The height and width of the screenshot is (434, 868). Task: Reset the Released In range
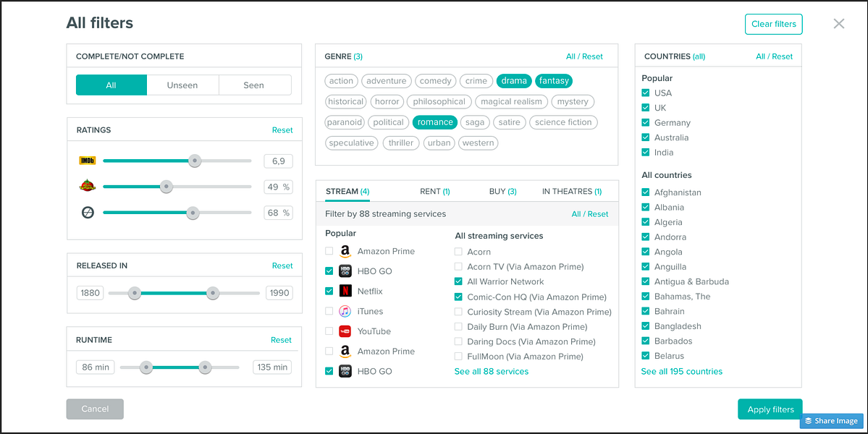point(282,265)
